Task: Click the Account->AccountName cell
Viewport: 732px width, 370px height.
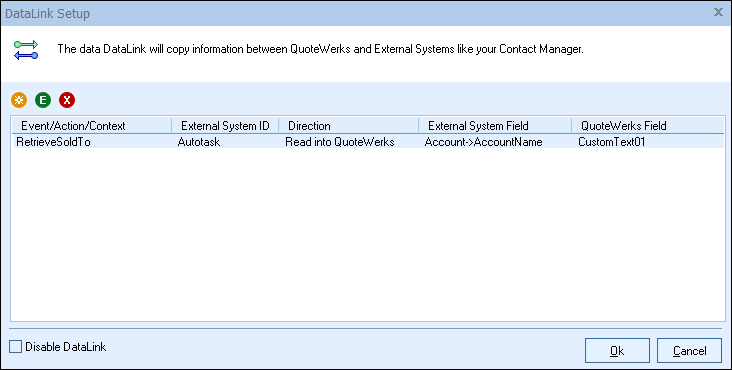Action: 483,142
